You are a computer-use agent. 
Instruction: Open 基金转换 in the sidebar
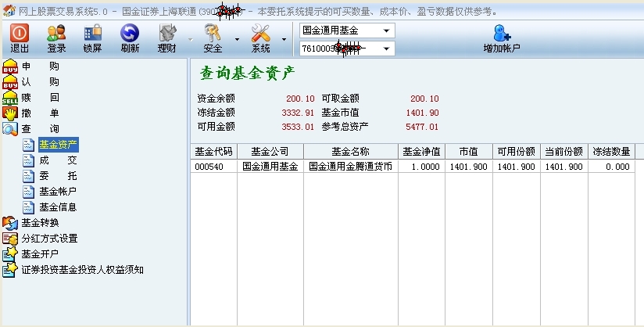click(41, 223)
